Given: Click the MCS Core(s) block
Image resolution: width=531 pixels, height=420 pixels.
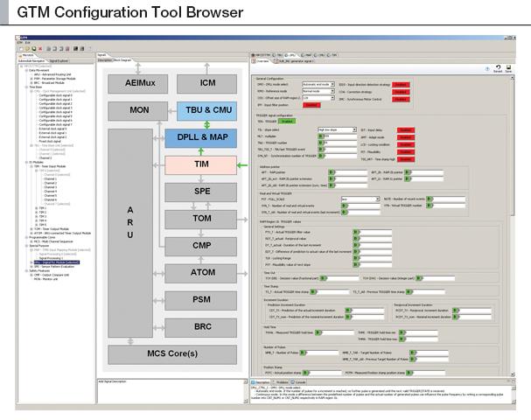Looking at the screenshot, I should tap(171, 353).
